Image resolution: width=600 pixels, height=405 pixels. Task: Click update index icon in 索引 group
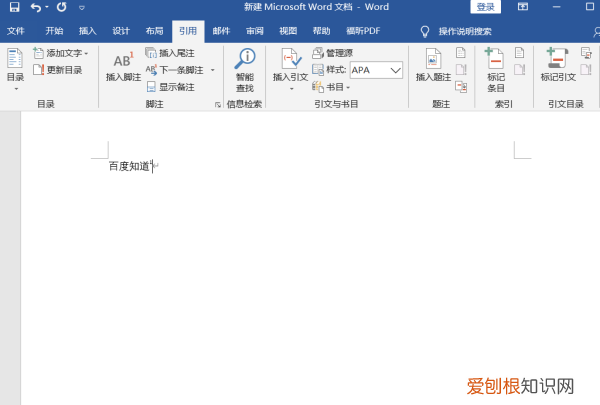tap(519, 70)
